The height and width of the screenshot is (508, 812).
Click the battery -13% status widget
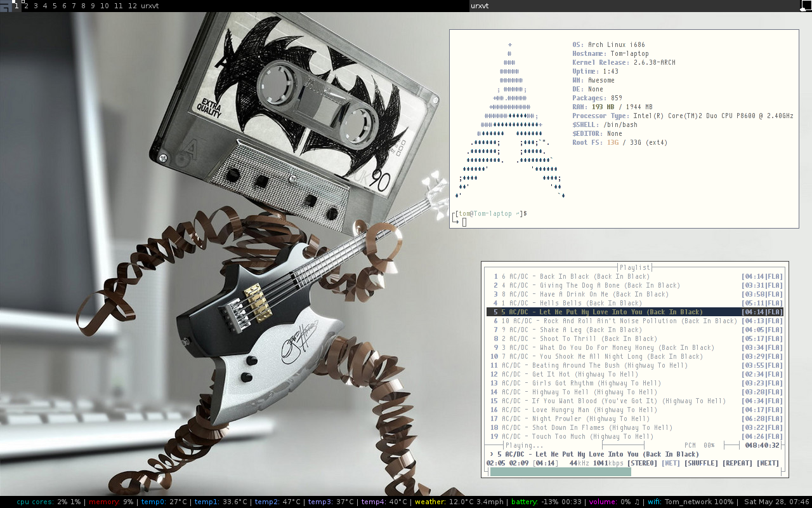coord(545,502)
